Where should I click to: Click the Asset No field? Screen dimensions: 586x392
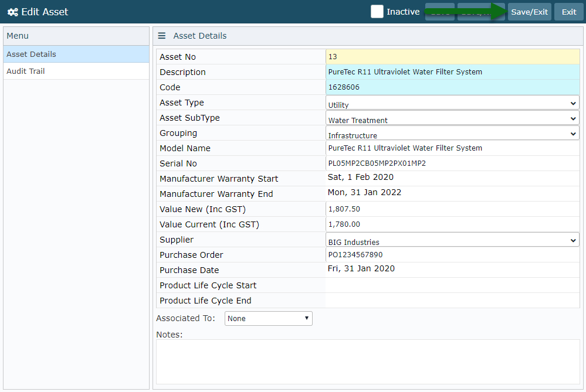pos(453,57)
